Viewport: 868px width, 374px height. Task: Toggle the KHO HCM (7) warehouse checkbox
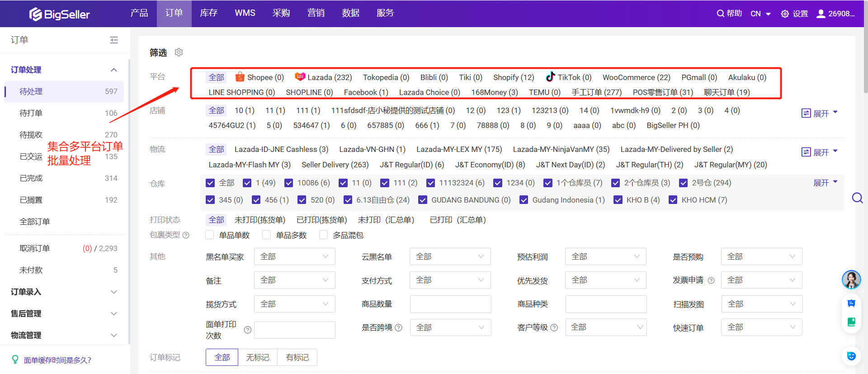point(673,200)
